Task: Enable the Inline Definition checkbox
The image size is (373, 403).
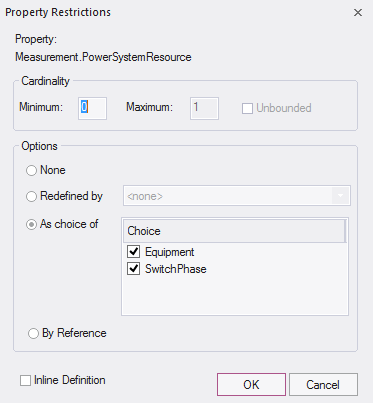Action: pos(25,380)
